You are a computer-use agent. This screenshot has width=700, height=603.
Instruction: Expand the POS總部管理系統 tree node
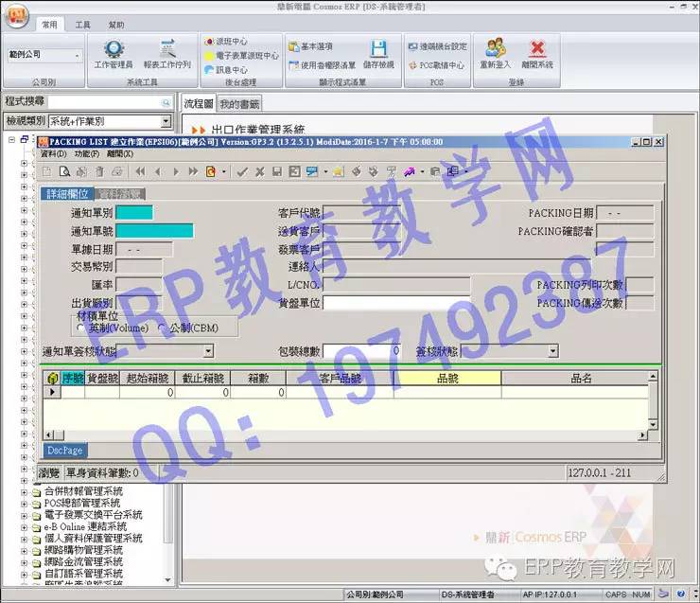(x=25, y=504)
